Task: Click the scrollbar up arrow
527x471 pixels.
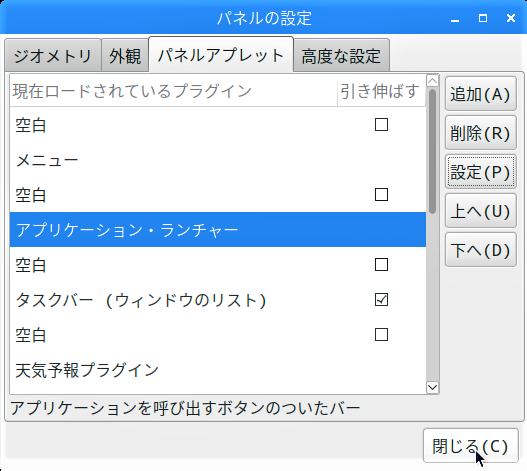Action: point(433,81)
